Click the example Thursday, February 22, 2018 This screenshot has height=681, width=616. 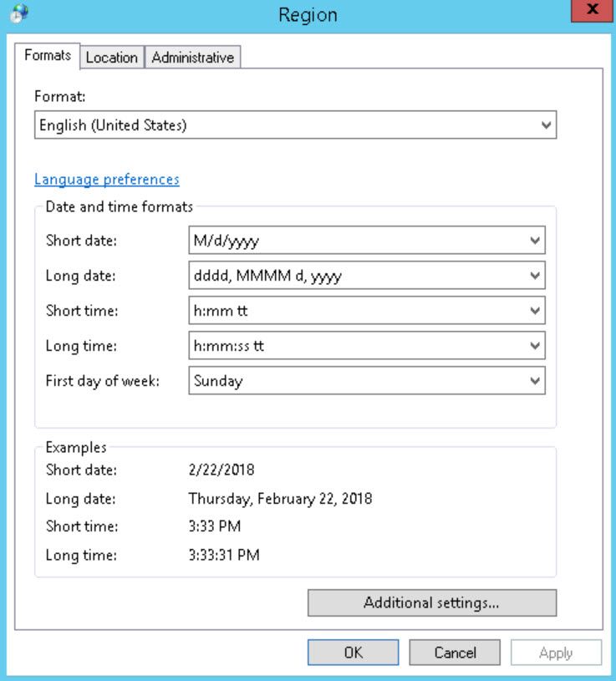[x=280, y=499]
